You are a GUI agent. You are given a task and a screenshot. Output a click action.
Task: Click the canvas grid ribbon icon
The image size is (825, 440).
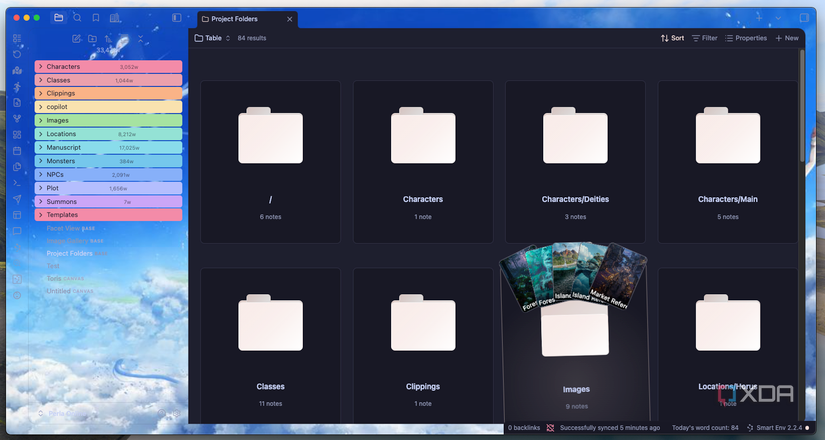click(17, 135)
